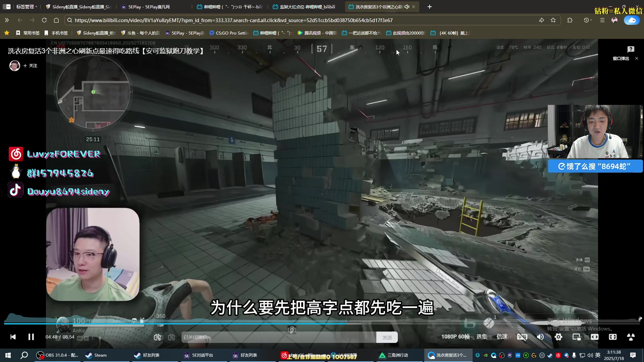Open Windows taskbar search
This screenshot has height=362, width=644.
coord(24,355)
